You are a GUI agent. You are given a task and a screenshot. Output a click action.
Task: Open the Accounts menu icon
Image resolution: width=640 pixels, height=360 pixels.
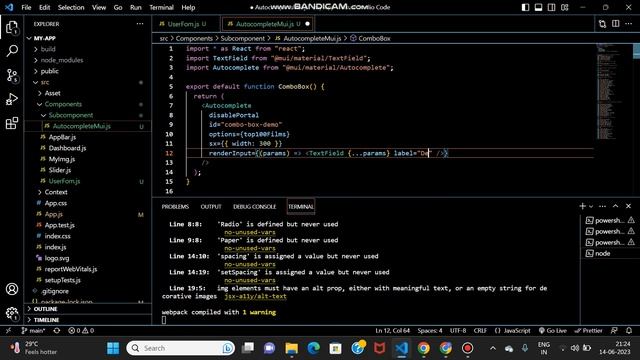point(12,289)
